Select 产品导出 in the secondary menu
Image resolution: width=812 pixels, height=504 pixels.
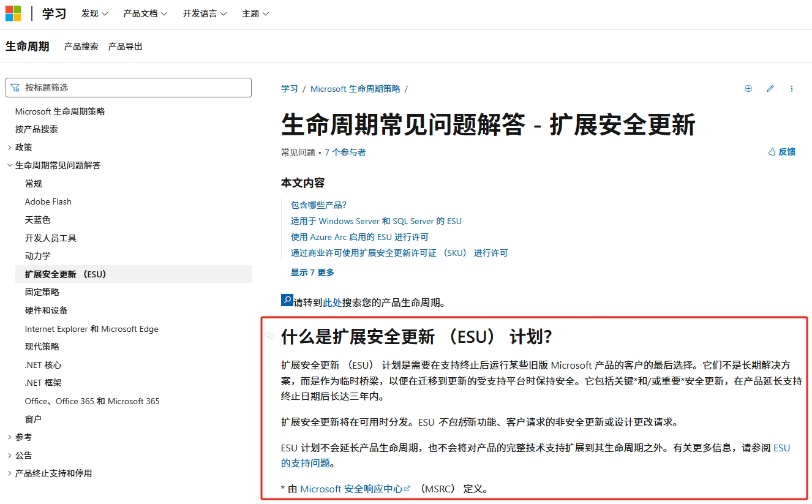click(x=125, y=46)
